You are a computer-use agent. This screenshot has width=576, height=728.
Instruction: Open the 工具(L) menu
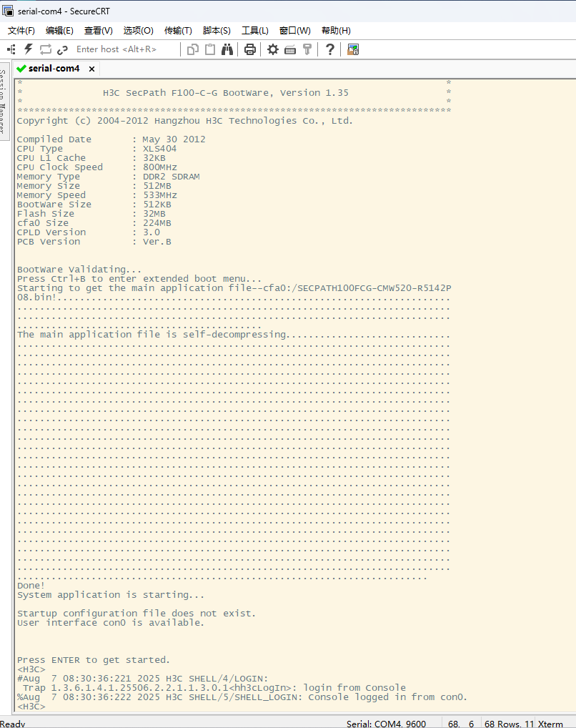pyautogui.click(x=255, y=31)
